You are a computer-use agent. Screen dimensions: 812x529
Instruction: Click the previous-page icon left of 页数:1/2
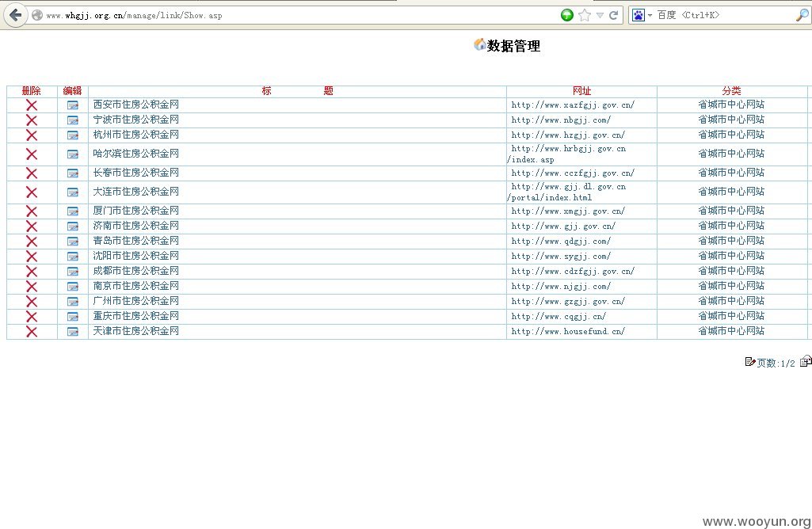750,362
